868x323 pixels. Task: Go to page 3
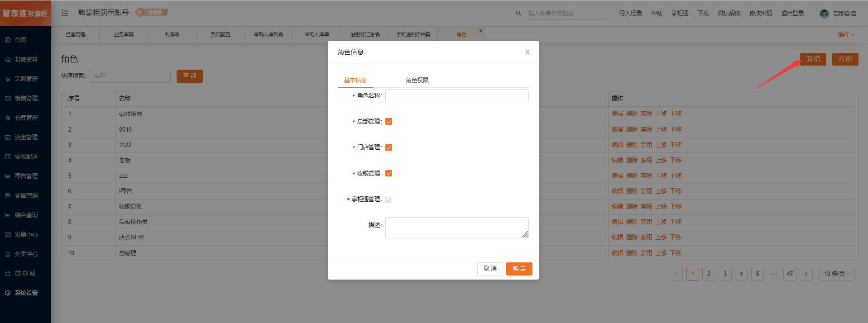coord(725,274)
